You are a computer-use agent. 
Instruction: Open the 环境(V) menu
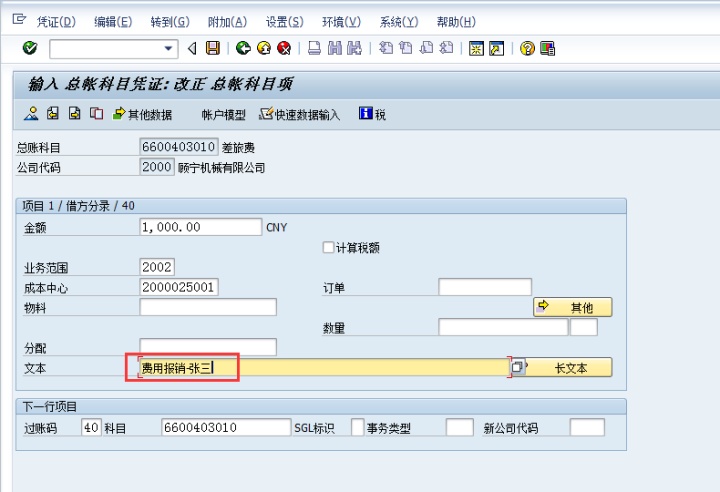341,22
